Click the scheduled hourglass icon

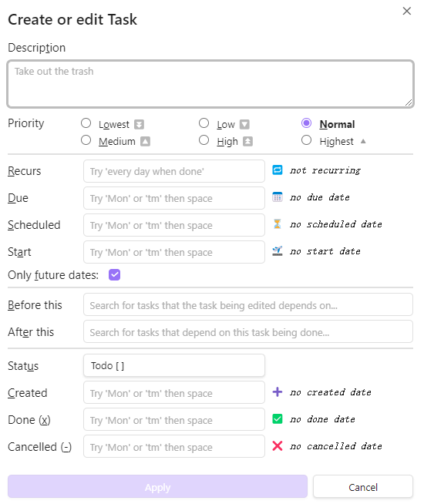(x=277, y=224)
